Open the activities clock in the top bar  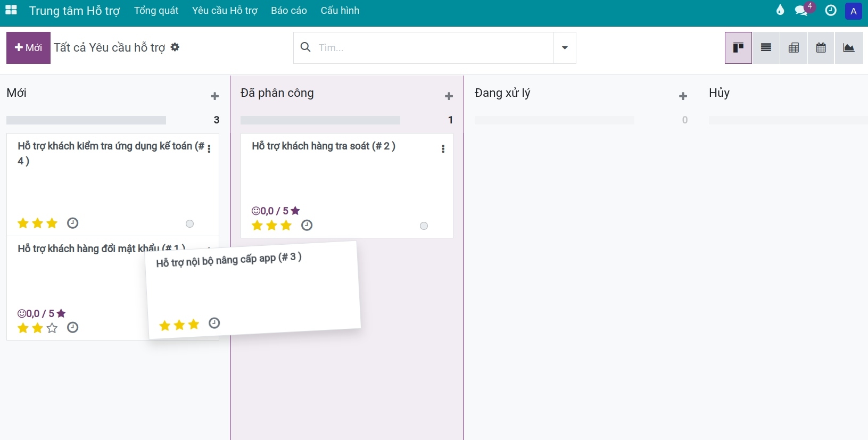[x=831, y=10]
